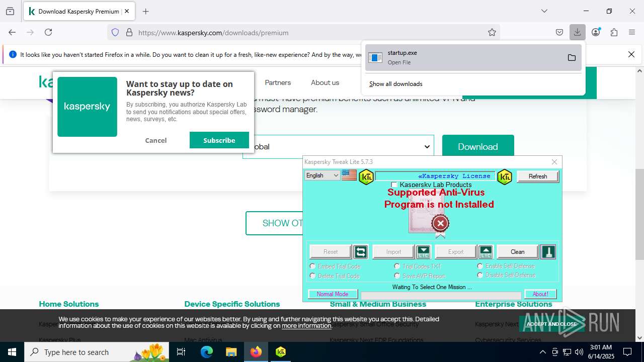Open the more information cookie link
644x362 pixels.
tap(306, 326)
